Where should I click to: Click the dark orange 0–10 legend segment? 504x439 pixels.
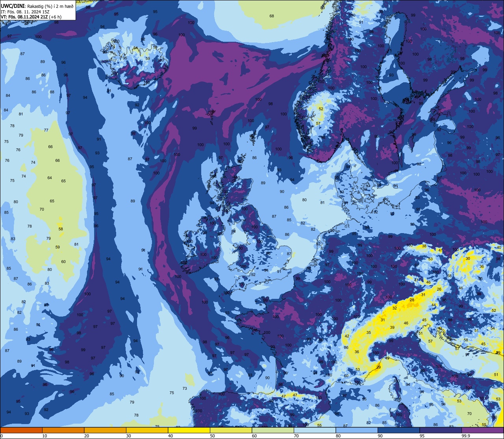(x=21, y=430)
